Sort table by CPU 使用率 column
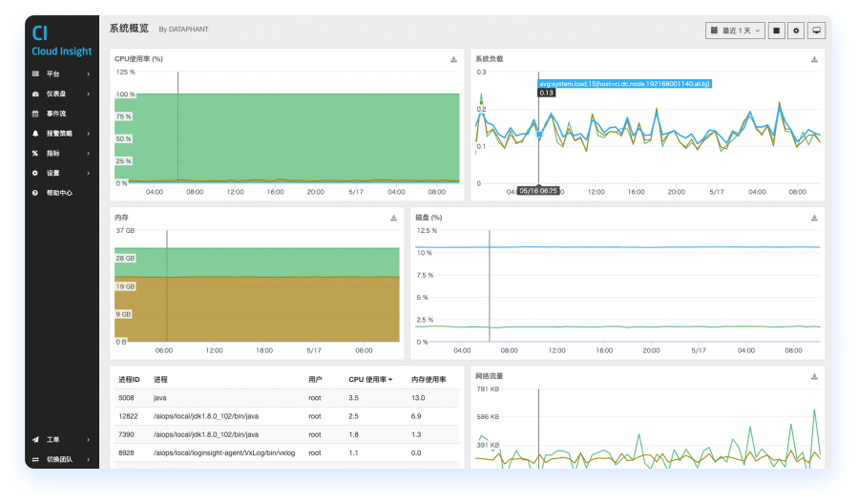The height and width of the screenshot is (504, 858). (370, 380)
